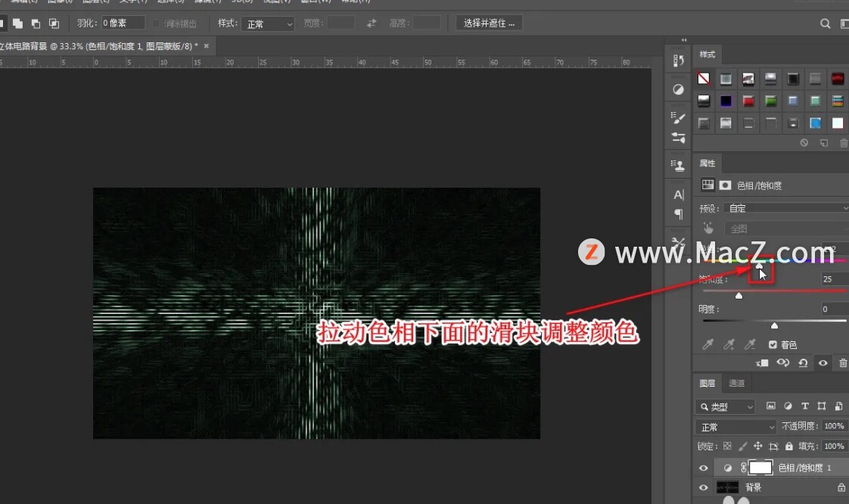849x504 pixels.
Task: Toggle lock position move-arrows icon
Action: (758, 446)
